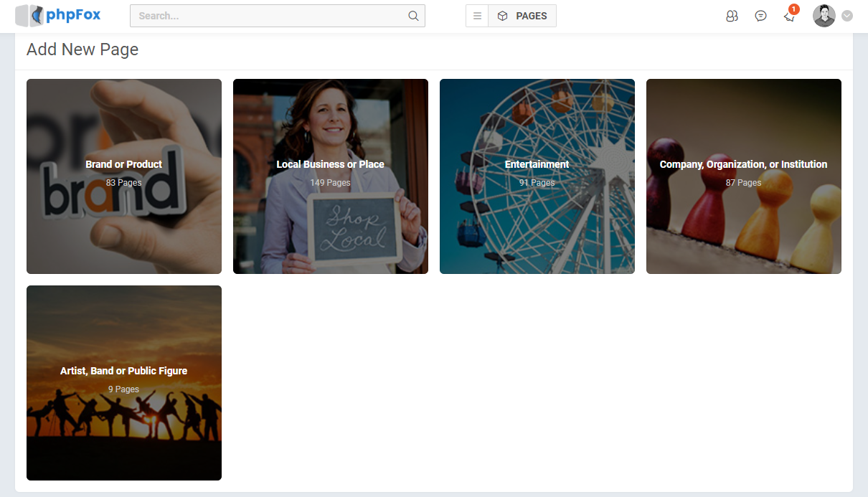Click the user profile avatar
The width and height of the screenshot is (868, 497).
pos(824,16)
